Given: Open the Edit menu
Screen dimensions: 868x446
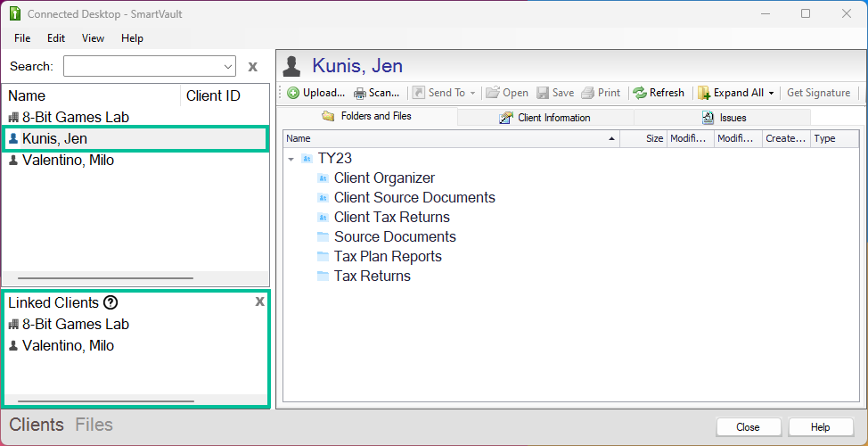Looking at the screenshot, I should pos(56,38).
